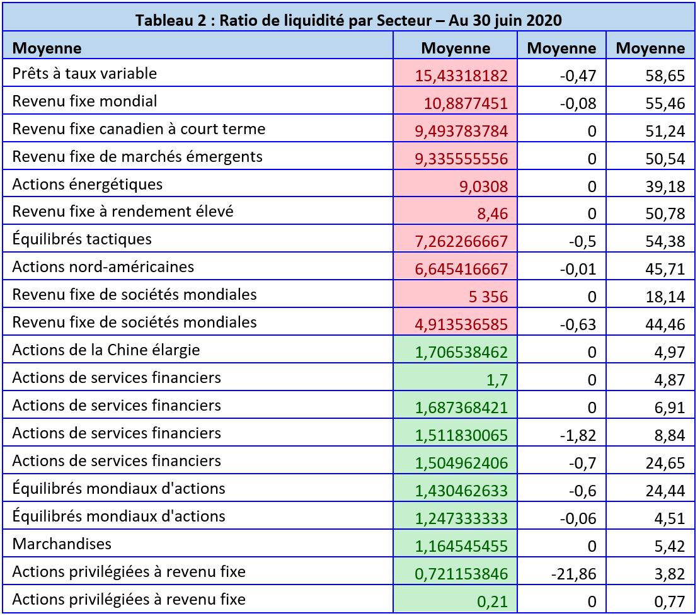Click the table title 'Tableau 2' header

pyautogui.click(x=349, y=20)
